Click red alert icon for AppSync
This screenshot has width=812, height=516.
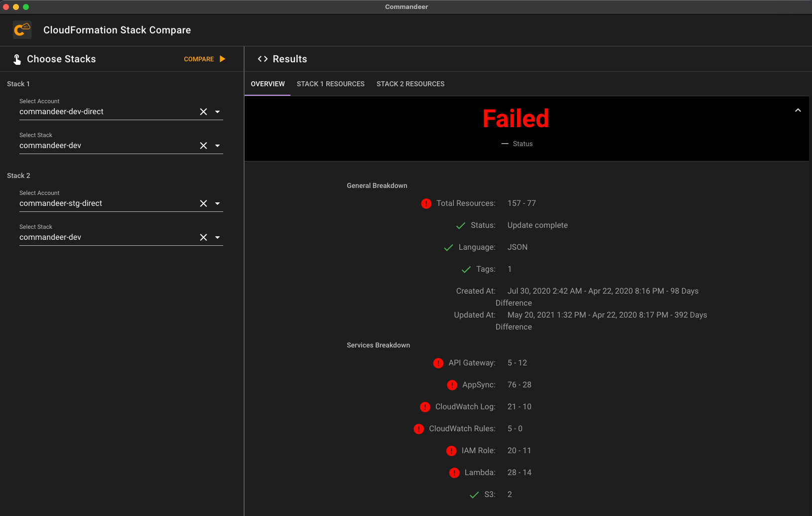452,385
